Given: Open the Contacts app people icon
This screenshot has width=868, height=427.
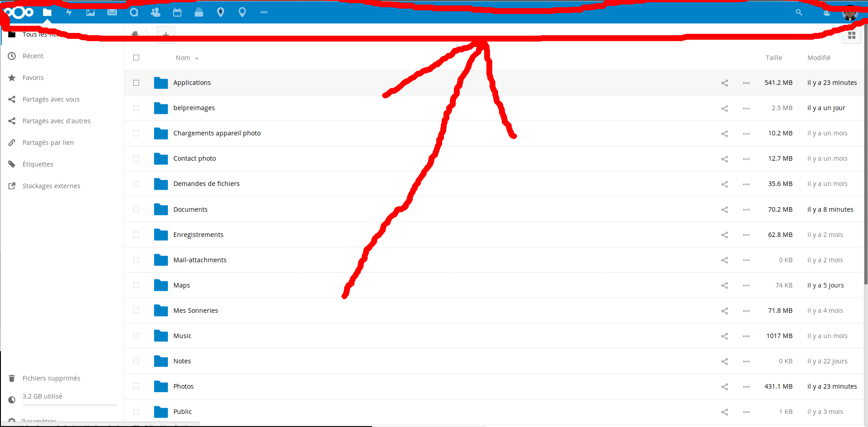Looking at the screenshot, I should click(155, 12).
